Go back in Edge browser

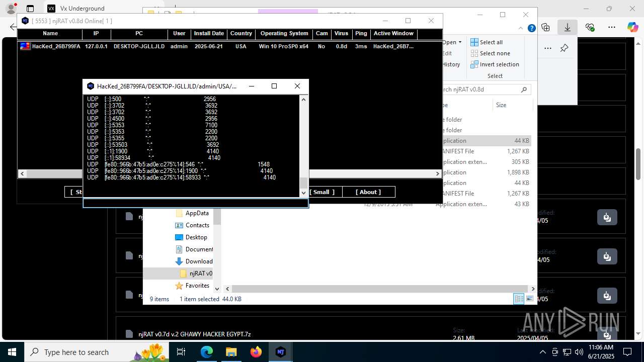pyautogui.click(x=13, y=27)
